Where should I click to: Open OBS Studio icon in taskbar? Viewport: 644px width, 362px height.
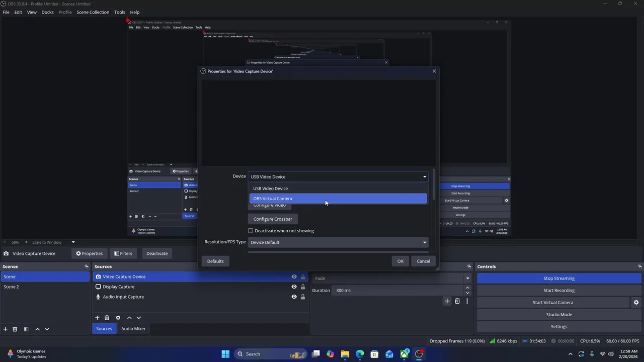click(419, 354)
